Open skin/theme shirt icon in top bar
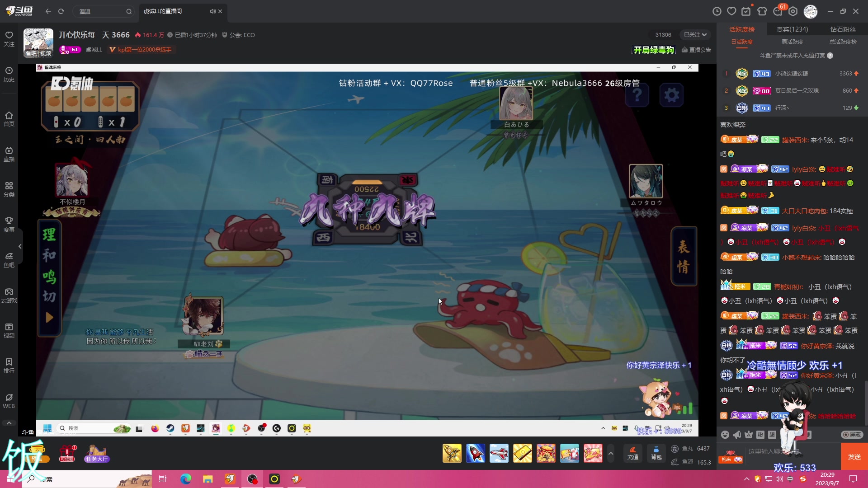The height and width of the screenshot is (488, 868). pyautogui.click(x=762, y=11)
